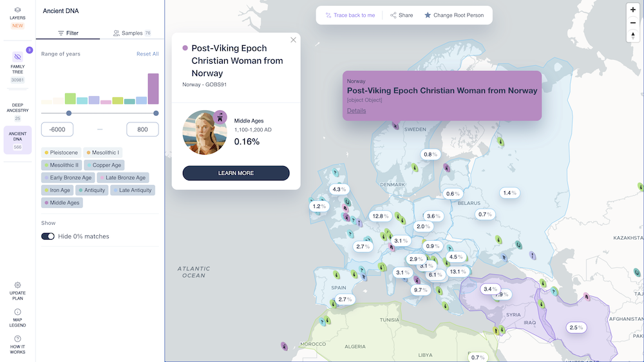Image resolution: width=644 pixels, height=362 pixels.
Task: Click the 0.9% map cluster label
Action: tap(433, 246)
